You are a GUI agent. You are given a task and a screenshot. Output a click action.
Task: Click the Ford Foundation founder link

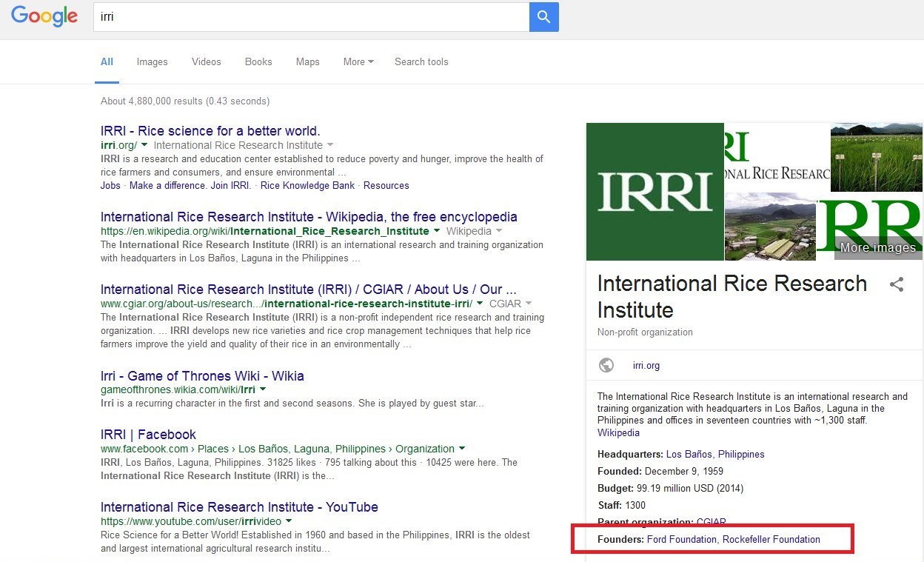coord(681,540)
